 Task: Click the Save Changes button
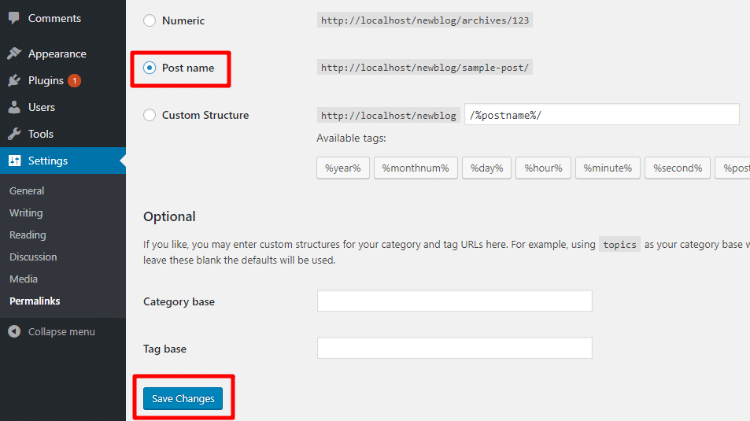pos(183,399)
